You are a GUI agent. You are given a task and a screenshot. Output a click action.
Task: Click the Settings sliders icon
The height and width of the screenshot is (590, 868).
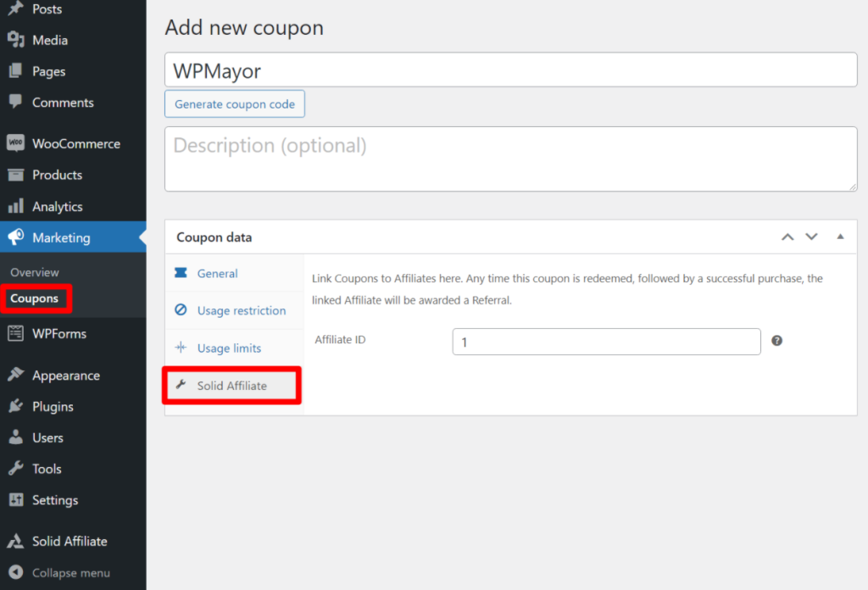pos(16,500)
